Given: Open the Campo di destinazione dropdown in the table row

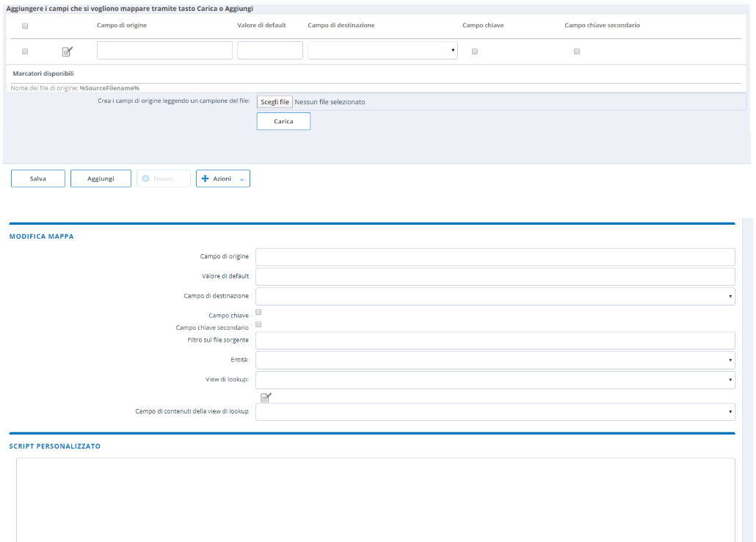Looking at the screenshot, I should (383, 50).
